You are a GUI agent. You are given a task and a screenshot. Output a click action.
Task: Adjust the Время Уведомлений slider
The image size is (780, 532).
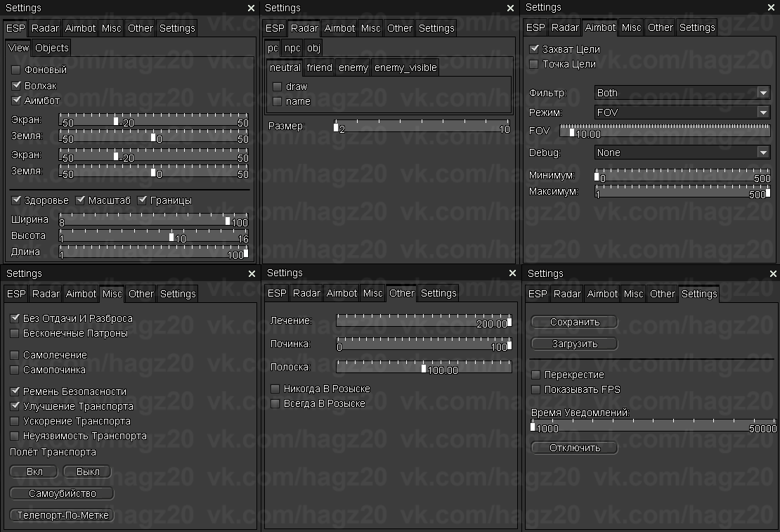coord(653,425)
